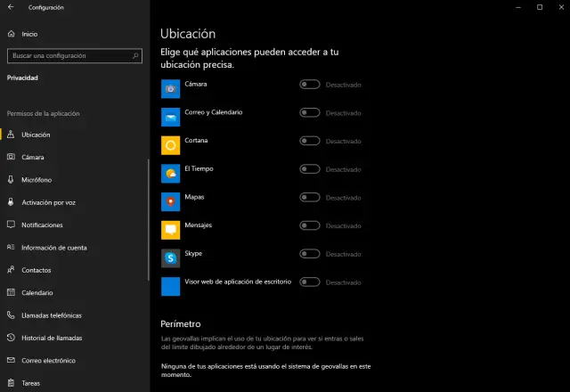Select Notificaciones in the sidebar
This screenshot has height=392, width=570.
pyautogui.click(x=42, y=225)
